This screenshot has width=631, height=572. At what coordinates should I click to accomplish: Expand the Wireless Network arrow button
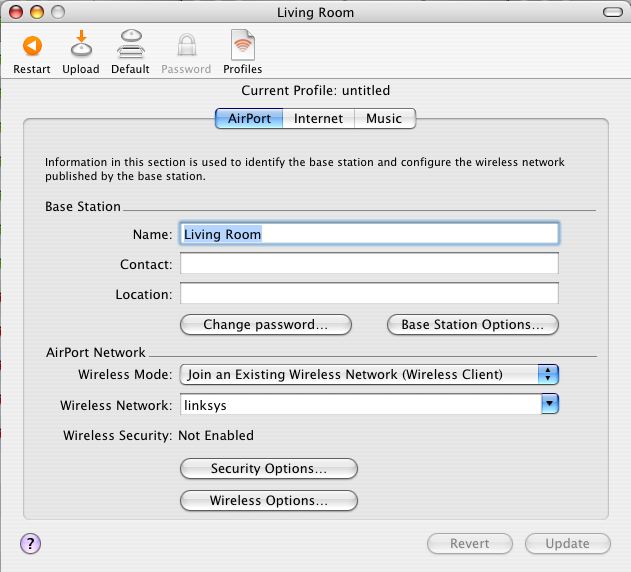click(550, 404)
